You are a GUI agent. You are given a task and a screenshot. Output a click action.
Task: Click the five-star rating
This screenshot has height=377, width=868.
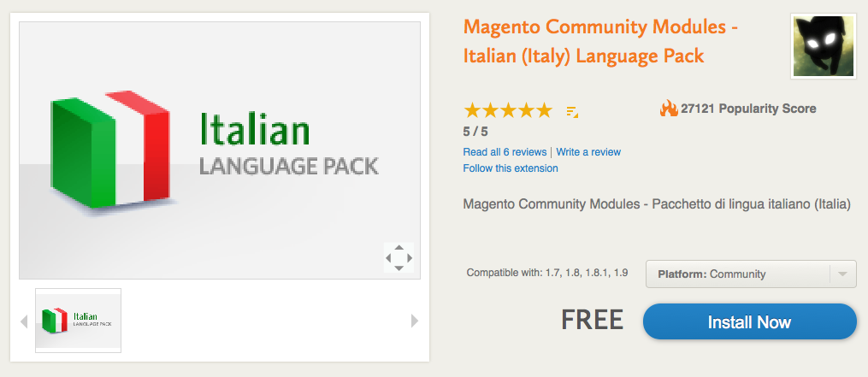tap(508, 110)
